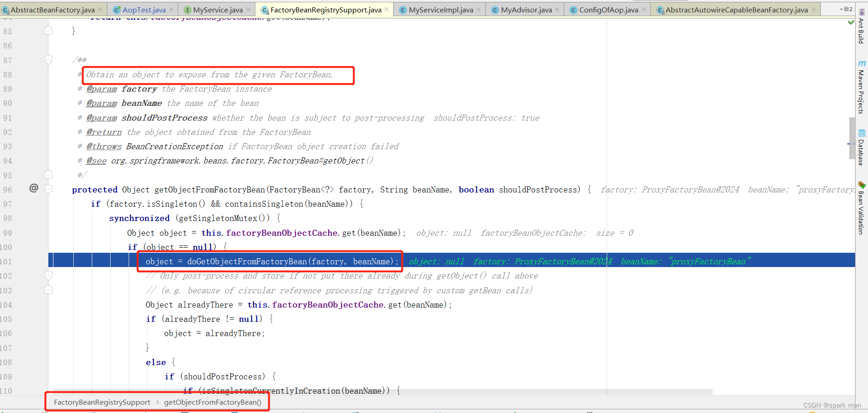This screenshot has width=868, height=413.
Task: Collapse the method fold marker at line 96
Action: pos(48,189)
